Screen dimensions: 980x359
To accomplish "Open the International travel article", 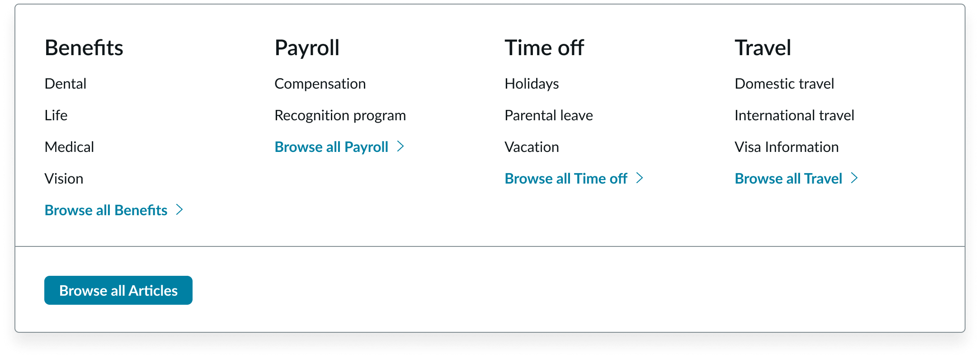I will click(794, 115).
